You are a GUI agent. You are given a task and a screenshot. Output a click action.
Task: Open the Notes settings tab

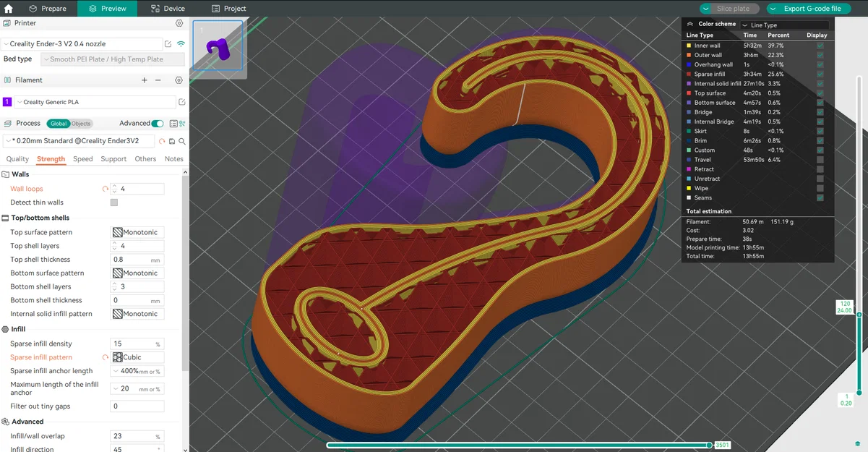pos(174,159)
